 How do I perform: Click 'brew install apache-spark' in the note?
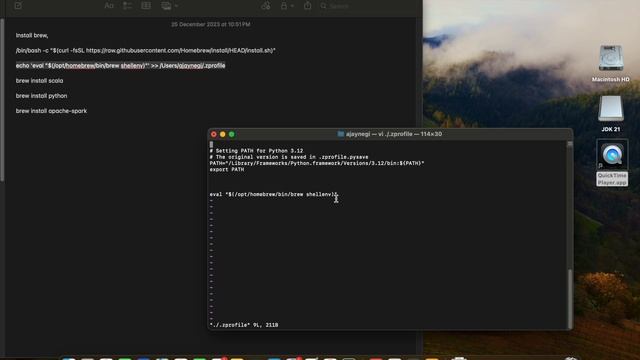[51, 111]
